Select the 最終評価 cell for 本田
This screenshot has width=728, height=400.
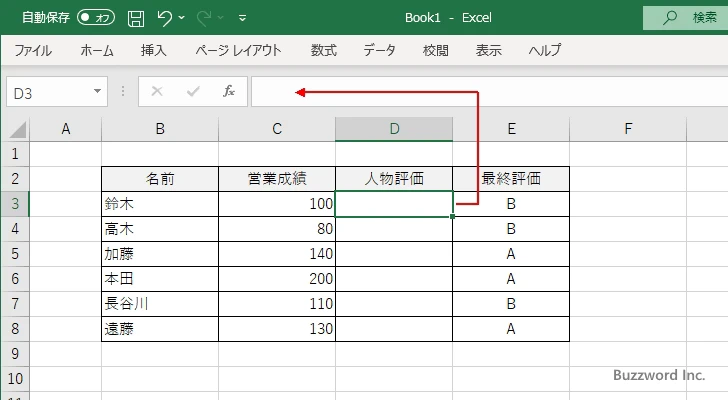click(511, 279)
